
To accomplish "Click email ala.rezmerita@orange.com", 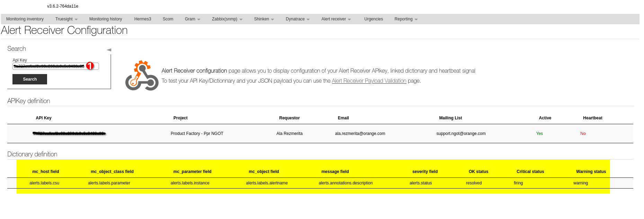I will click(360, 134).
